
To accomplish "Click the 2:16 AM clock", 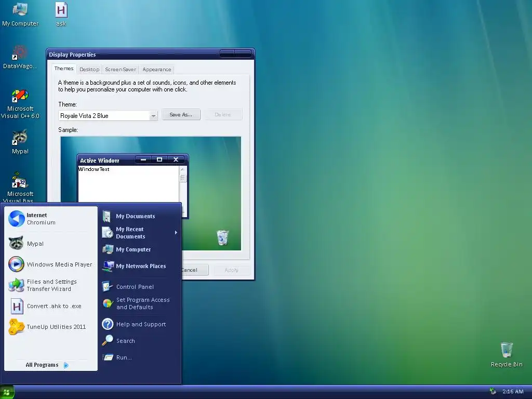I will click(513, 392).
